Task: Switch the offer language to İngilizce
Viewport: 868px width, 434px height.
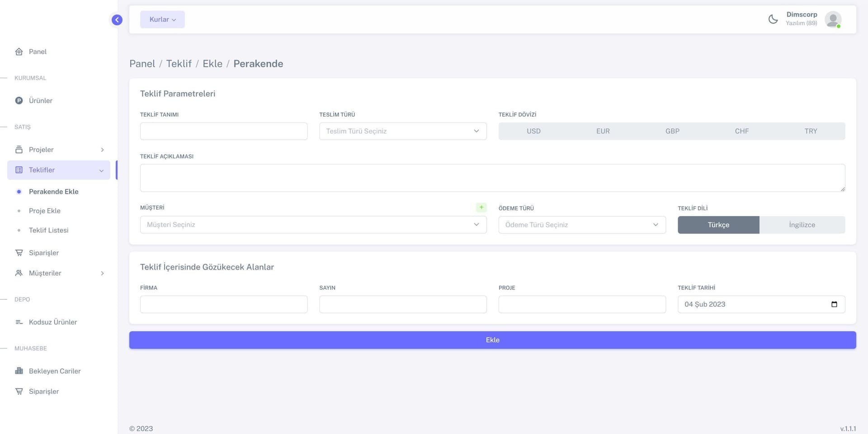Action: pos(802,225)
